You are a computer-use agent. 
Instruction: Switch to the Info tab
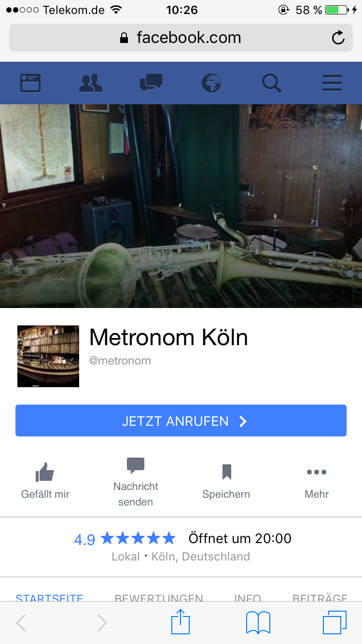click(x=248, y=598)
